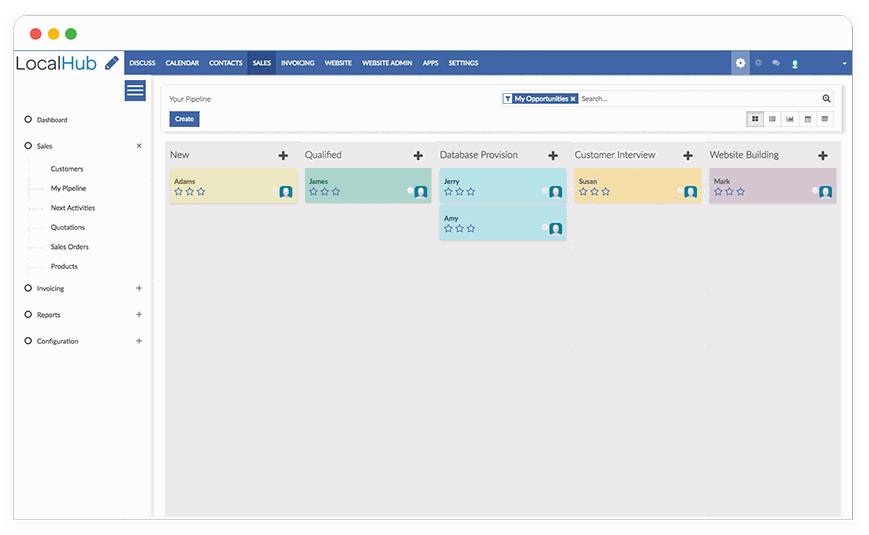This screenshot has height=535, width=869.
Task: Open the Invoicing top menu
Action: pos(297,63)
